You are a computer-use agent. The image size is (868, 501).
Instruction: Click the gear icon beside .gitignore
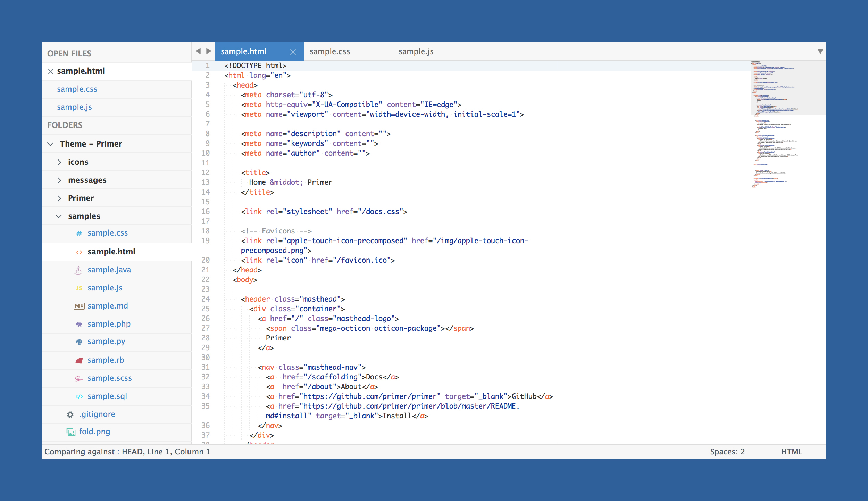click(x=70, y=414)
